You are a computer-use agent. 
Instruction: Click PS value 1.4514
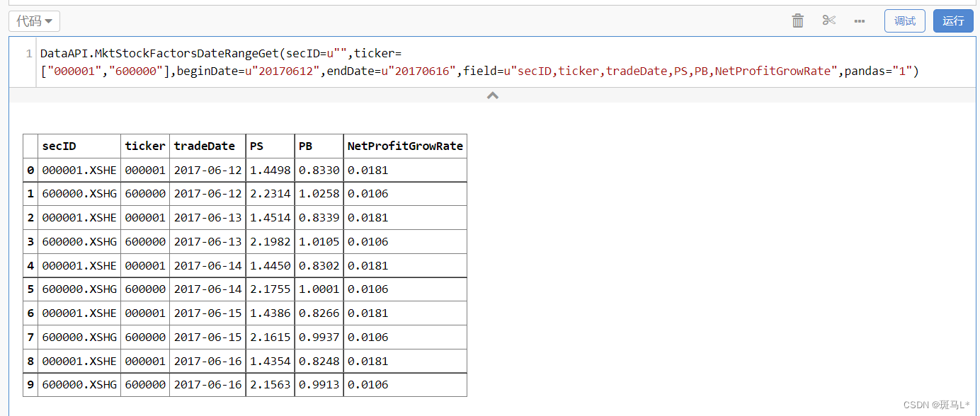tap(270, 218)
